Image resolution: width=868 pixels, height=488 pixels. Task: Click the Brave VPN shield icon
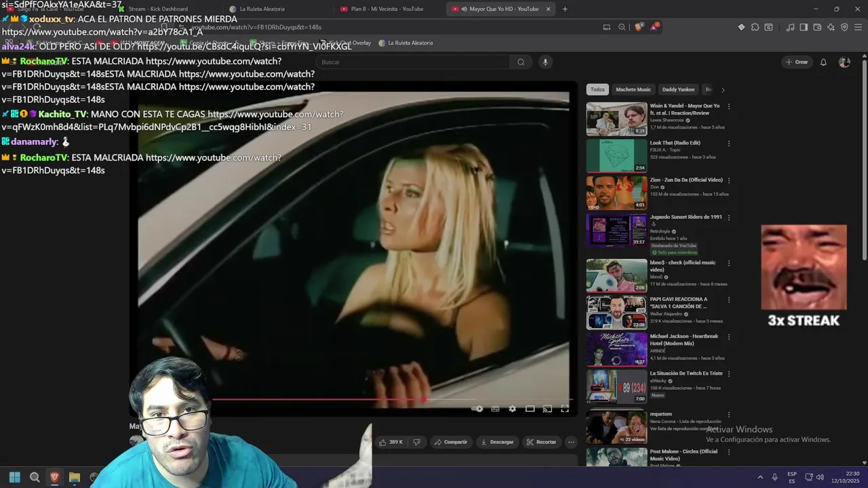click(844, 27)
